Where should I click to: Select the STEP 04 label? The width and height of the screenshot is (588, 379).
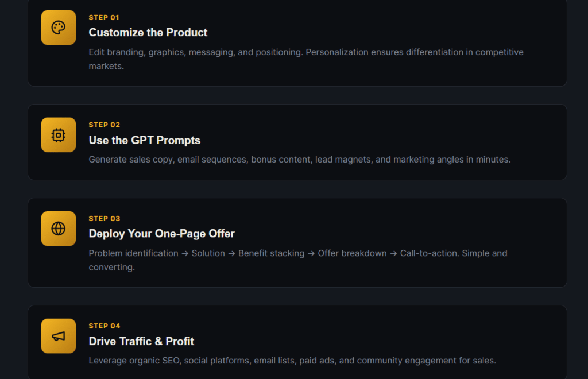104,326
